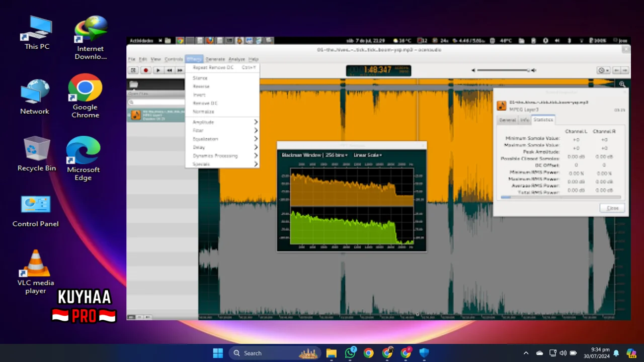Click Close button in Sound Properties dialog

[612, 208]
